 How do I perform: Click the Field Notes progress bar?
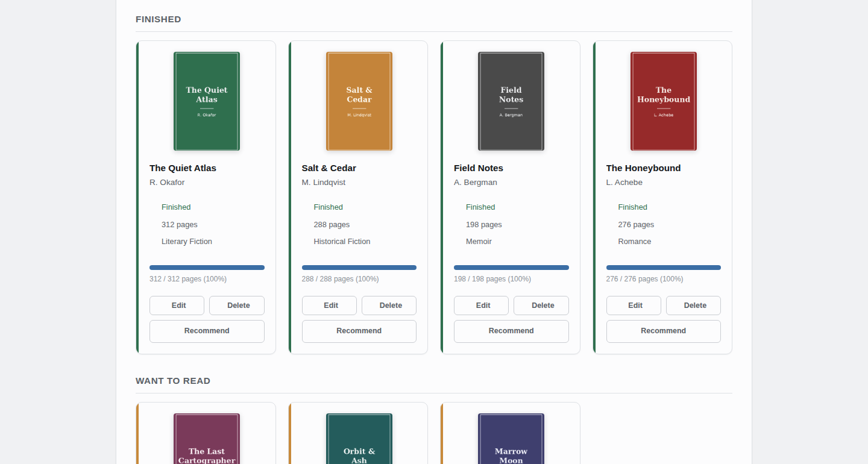click(511, 268)
